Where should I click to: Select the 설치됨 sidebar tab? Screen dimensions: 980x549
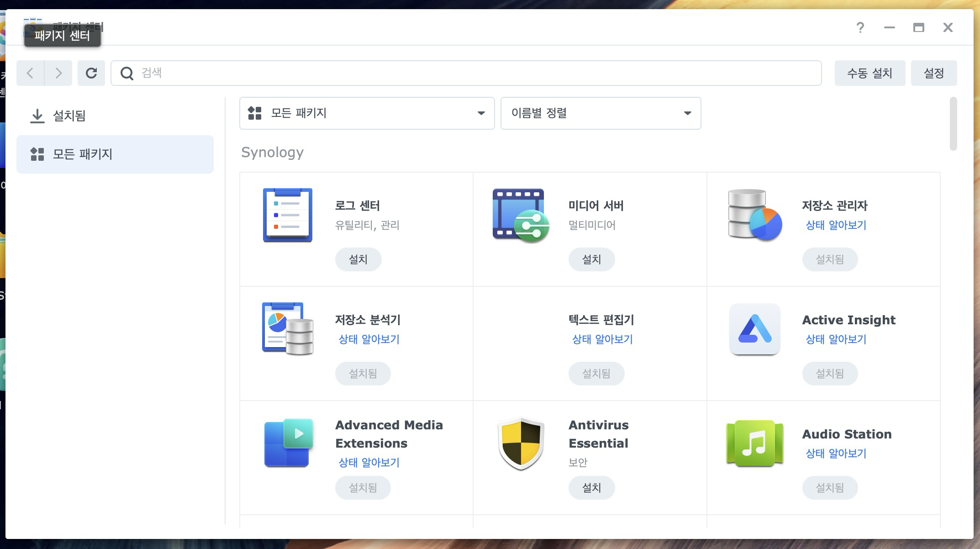[68, 116]
